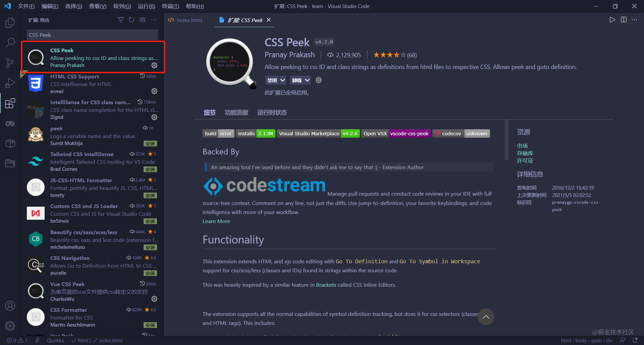Open gear settings for CSS Peek list item
This screenshot has height=345, width=644.
pyautogui.click(x=154, y=65)
